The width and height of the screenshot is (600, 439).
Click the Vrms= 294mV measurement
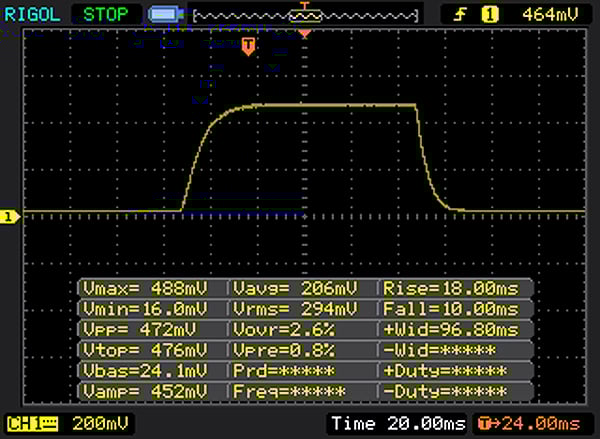295,309
